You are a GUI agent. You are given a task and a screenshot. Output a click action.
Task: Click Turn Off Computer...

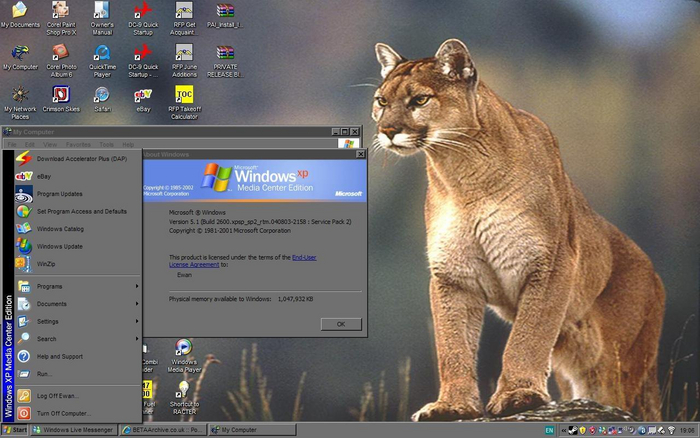point(78,413)
